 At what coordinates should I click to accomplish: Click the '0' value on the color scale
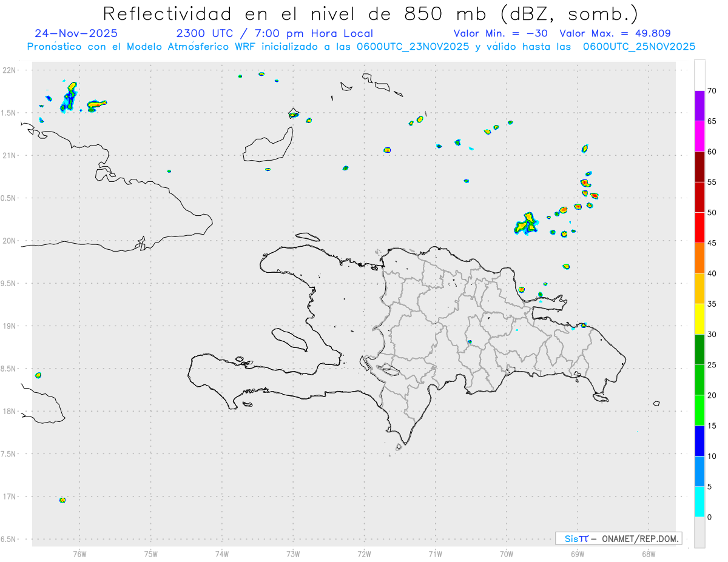pyautogui.click(x=709, y=517)
